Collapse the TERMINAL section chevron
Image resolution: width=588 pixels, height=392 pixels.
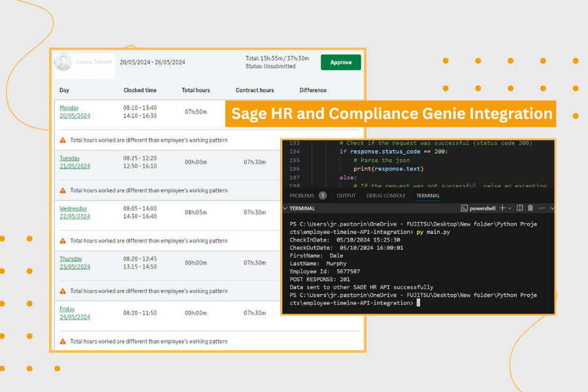pyautogui.click(x=286, y=208)
